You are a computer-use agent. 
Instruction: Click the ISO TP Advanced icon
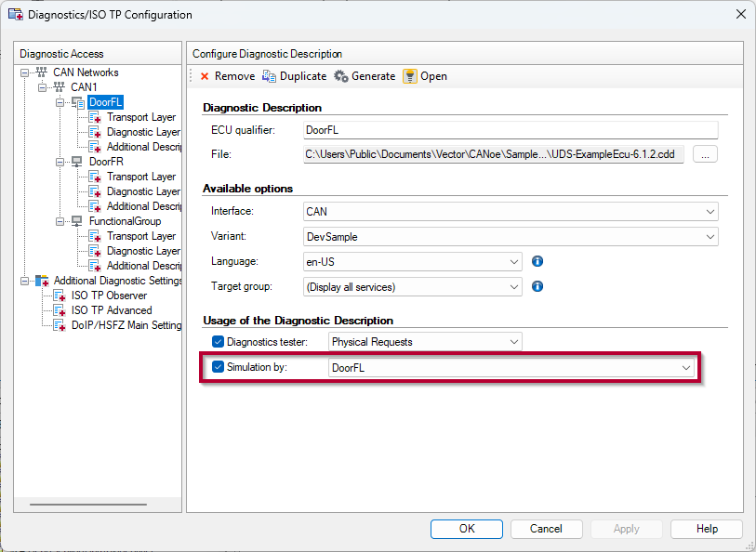(59, 310)
